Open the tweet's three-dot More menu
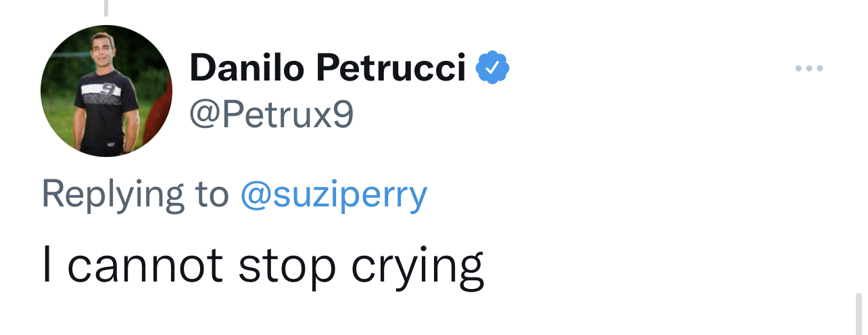The width and height of the screenshot is (868, 335). pos(809,68)
